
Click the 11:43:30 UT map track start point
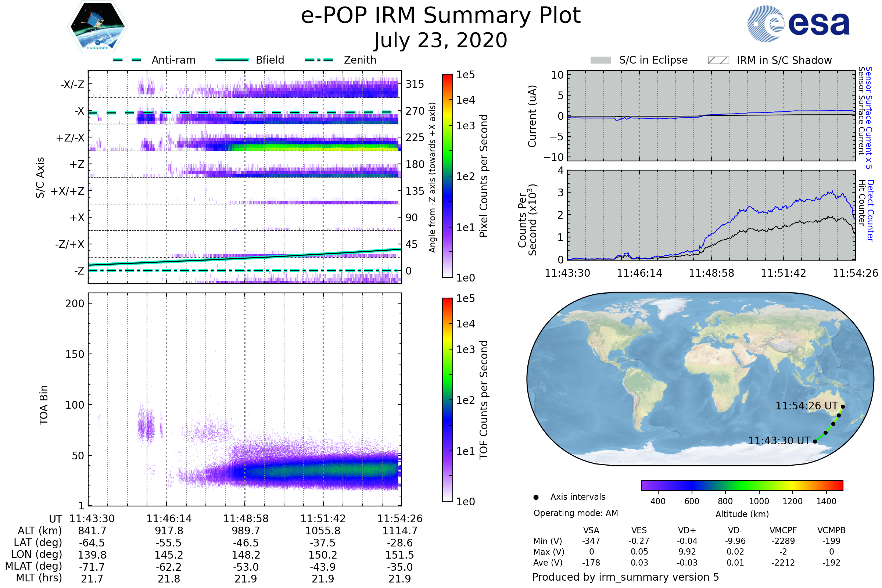[x=815, y=442]
